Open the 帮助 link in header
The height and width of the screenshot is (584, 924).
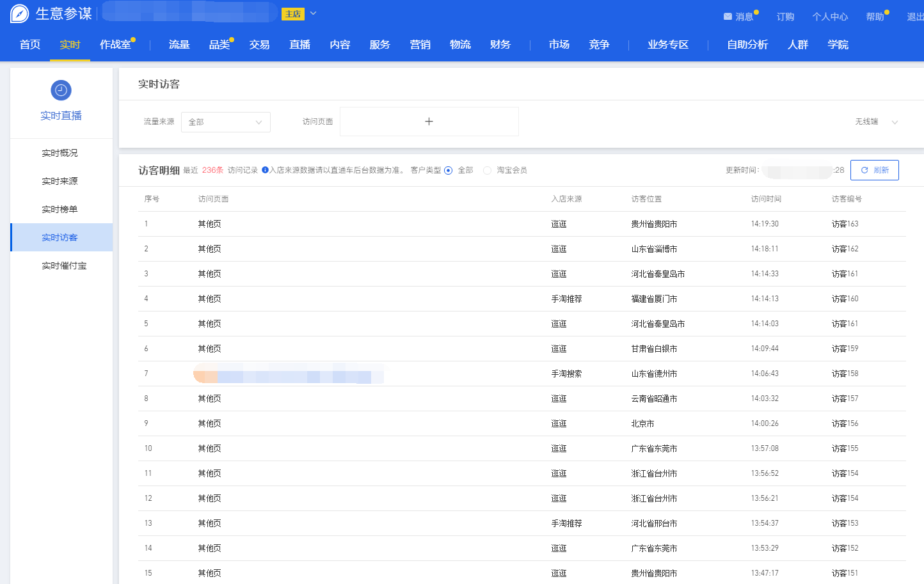click(x=875, y=17)
